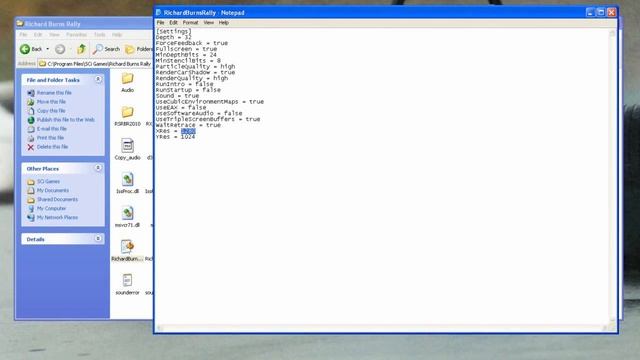Click Publish this file to the Web
Image resolution: width=640 pixels, height=360 pixels.
click(x=66, y=120)
